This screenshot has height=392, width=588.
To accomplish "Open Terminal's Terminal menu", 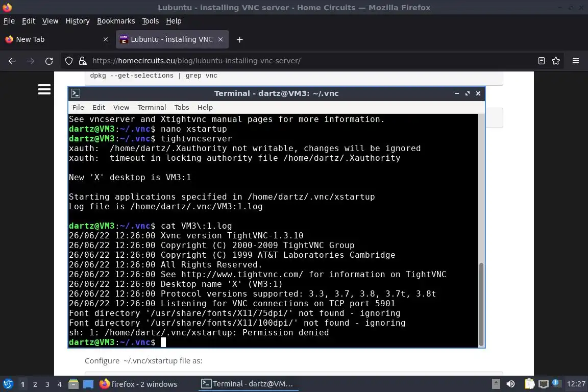I will (152, 107).
